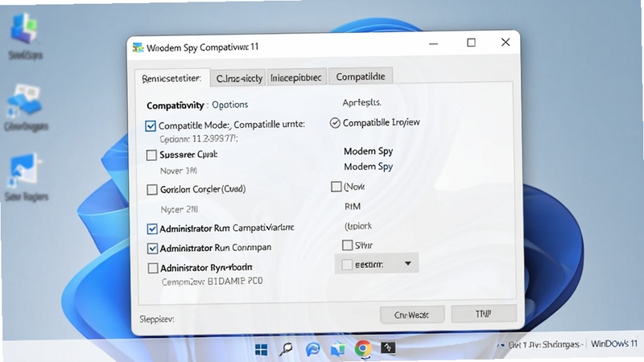Viewport: 644px width, 362px height.
Task: Switch to the Iniacepitbiec tab
Action: tap(296, 77)
